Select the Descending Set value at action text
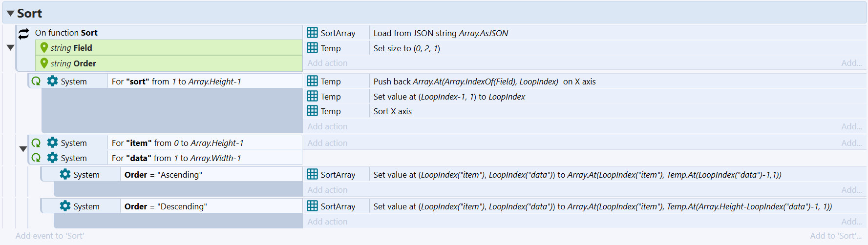 click(x=603, y=206)
